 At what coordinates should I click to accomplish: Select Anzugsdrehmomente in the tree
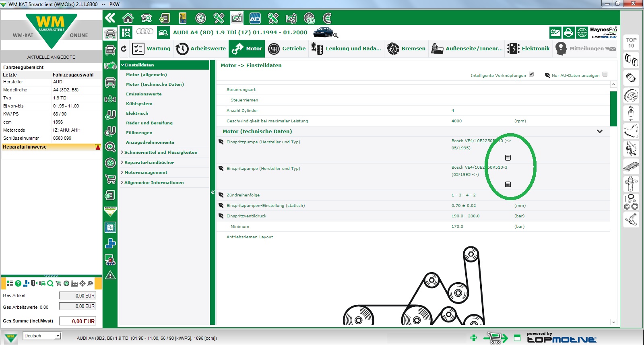coord(150,142)
